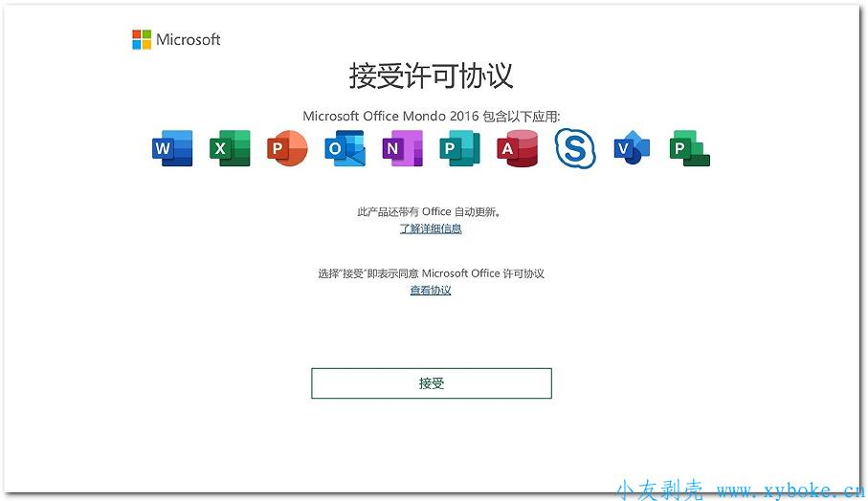The width and height of the screenshot is (868, 501).
Task: Click the Word app icon
Action: click(x=172, y=149)
